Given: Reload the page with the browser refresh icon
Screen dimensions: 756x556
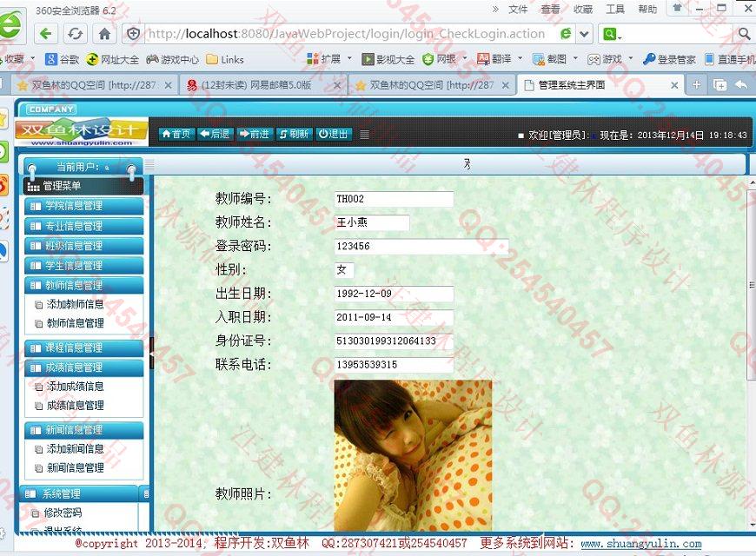Looking at the screenshot, I should point(75,34).
